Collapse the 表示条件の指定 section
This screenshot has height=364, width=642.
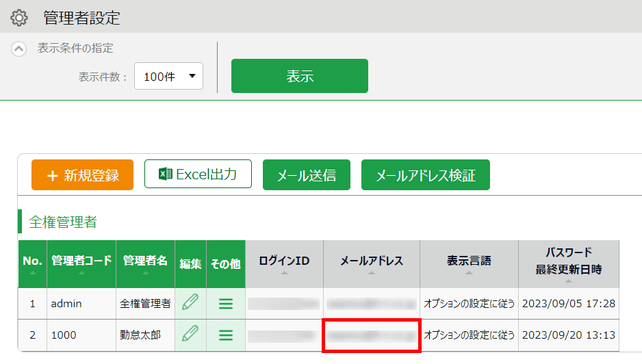coord(19,49)
